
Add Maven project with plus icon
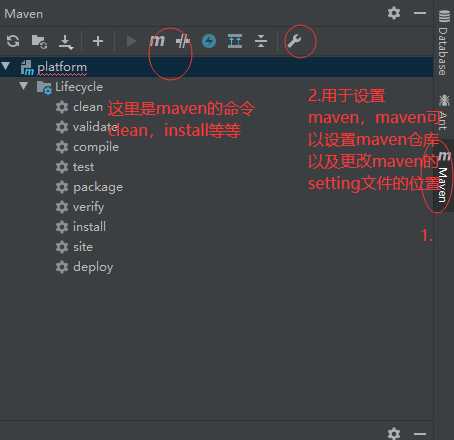pos(98,41)
